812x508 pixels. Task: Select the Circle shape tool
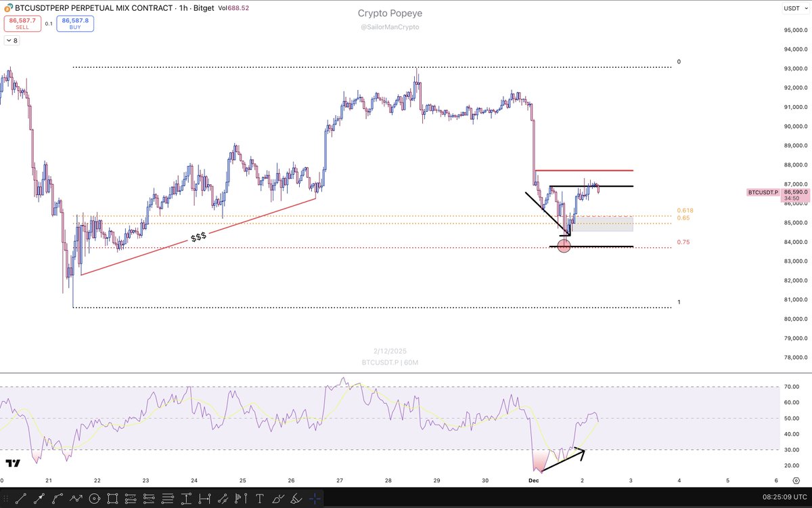tap(95, 499)
